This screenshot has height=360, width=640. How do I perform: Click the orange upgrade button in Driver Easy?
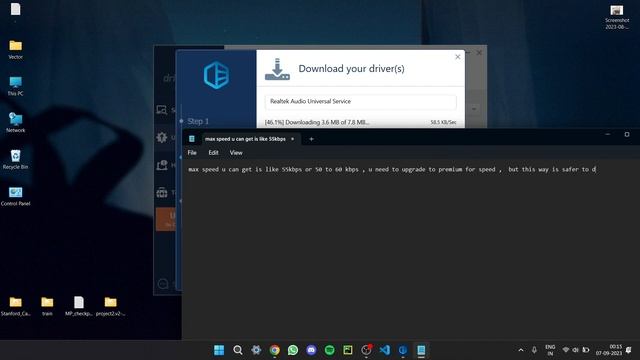[166, 219]
